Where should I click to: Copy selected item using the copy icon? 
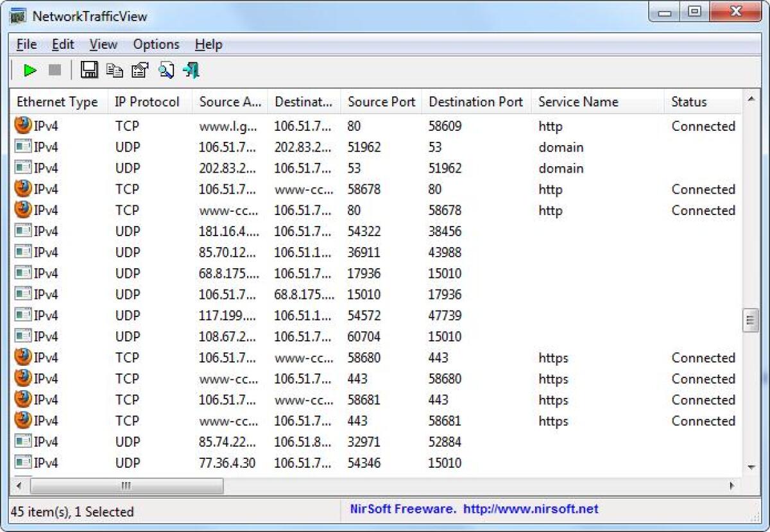[115, 70]
